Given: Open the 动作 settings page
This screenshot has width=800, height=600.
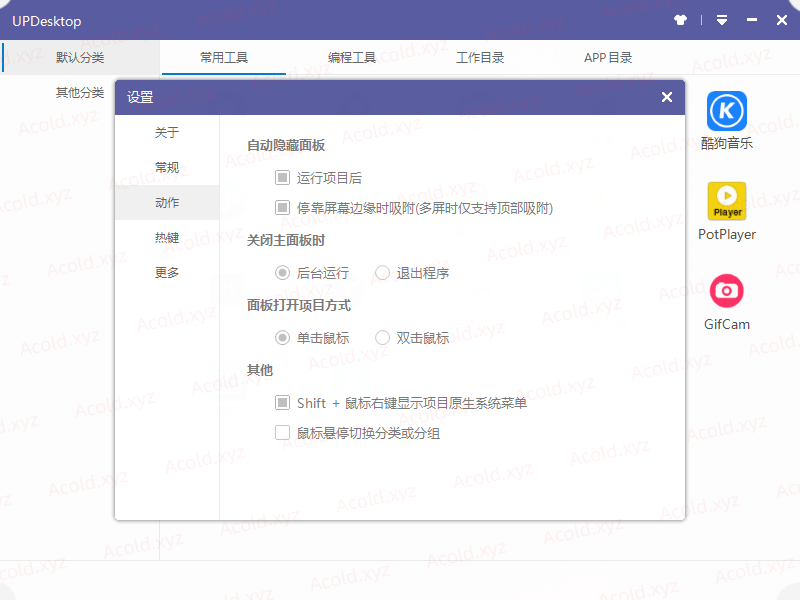Looking at the screenshot, I should point(167,203).
